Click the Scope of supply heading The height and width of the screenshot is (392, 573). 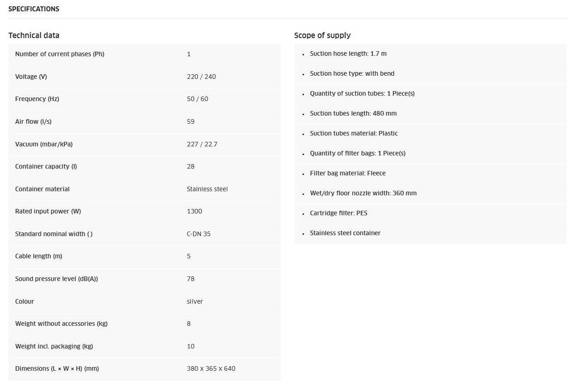click(x=322, y=35)
